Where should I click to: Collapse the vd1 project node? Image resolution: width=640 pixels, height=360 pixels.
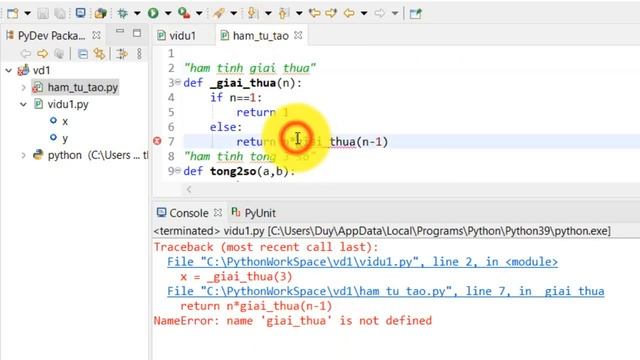click(9, 70)
